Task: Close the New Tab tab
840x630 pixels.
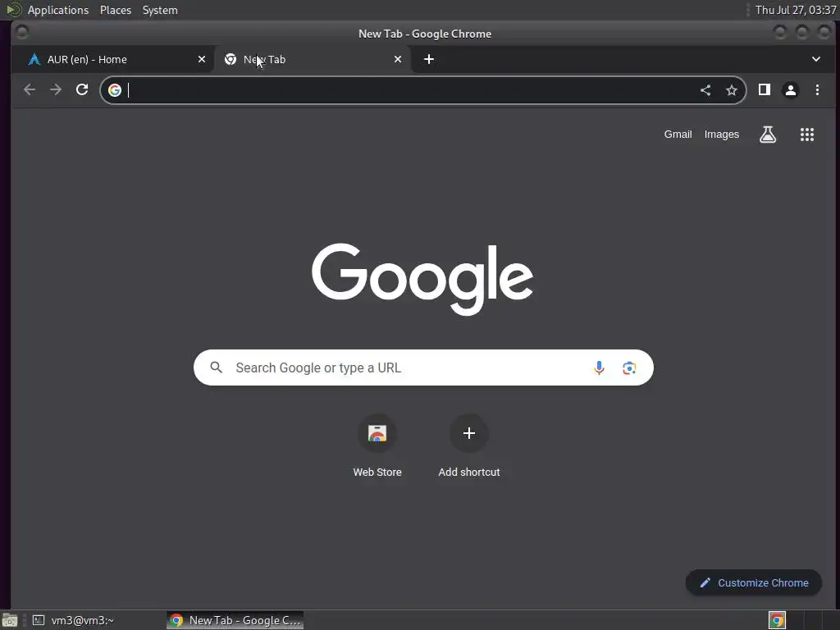Action: point(398,59)
